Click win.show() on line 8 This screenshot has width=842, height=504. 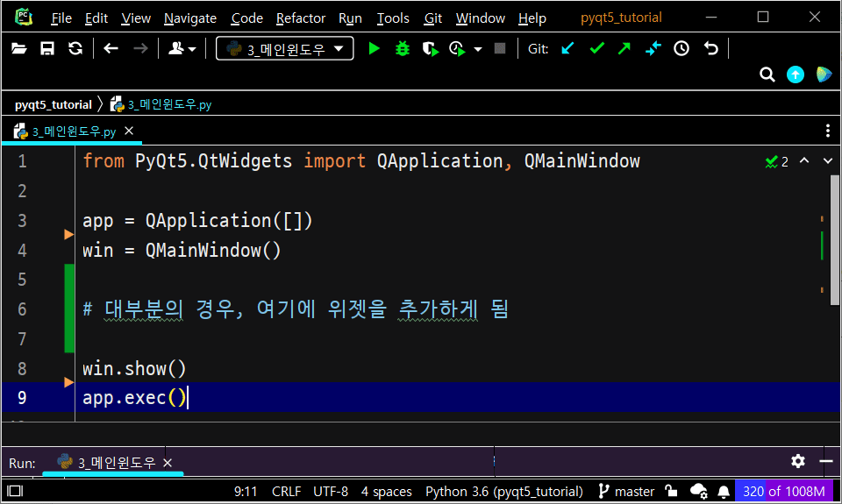point(134,369)
